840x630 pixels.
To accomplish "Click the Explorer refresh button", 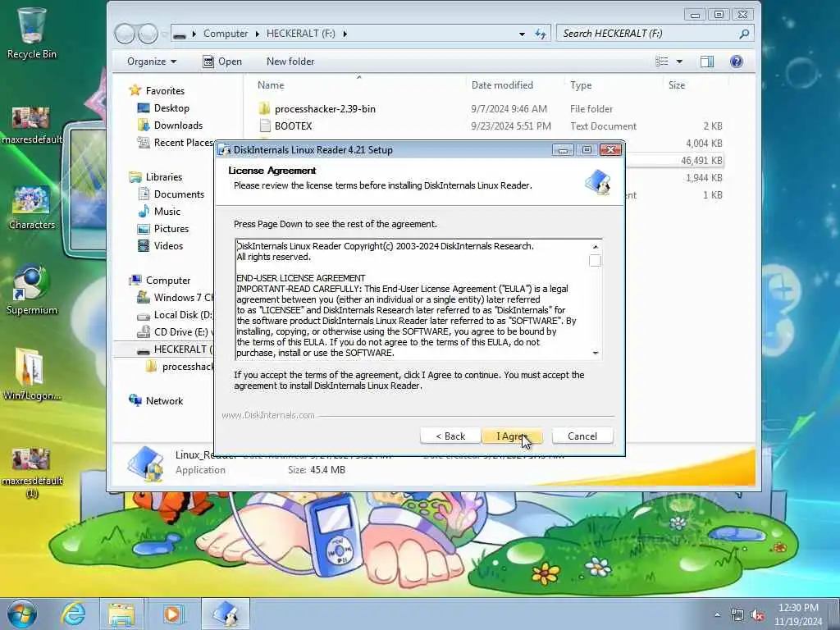I will [x=541, y=34].
